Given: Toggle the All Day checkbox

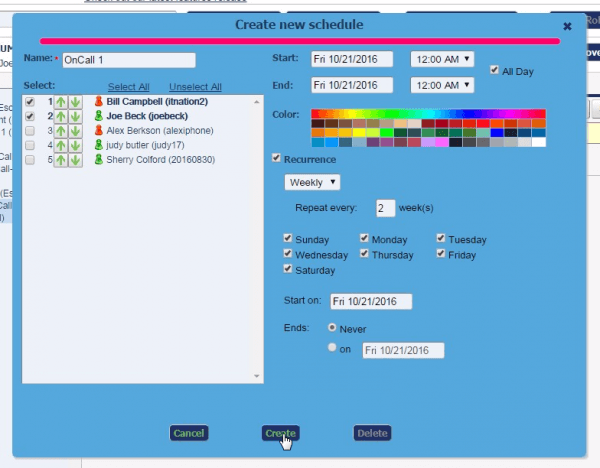Looking at the screenshot, I should 494,70.
